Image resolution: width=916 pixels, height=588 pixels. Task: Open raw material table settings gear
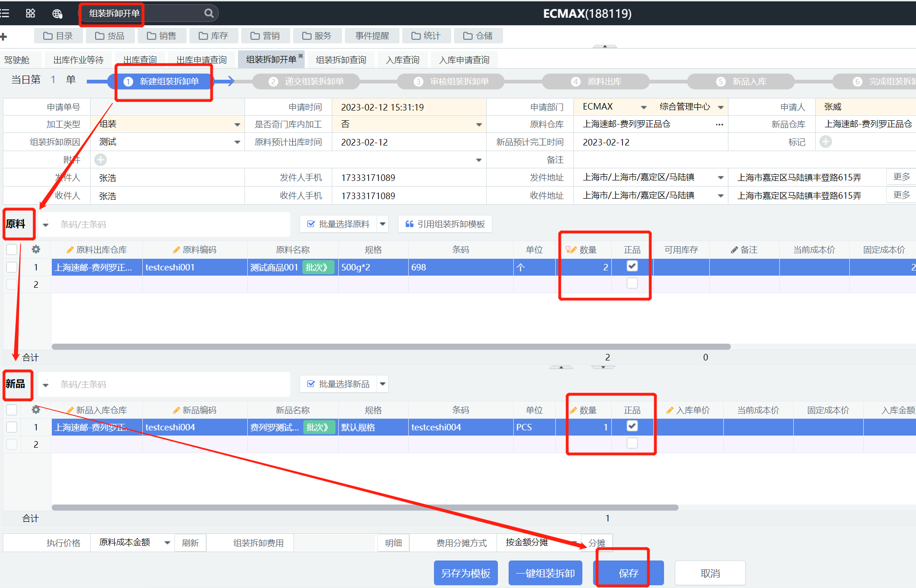tap(36, 249)
